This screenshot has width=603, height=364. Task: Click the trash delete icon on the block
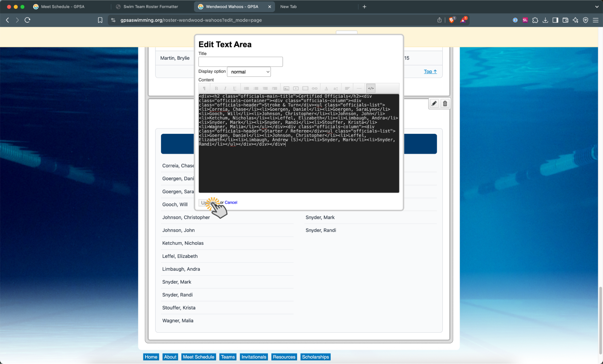coord(445,104)
